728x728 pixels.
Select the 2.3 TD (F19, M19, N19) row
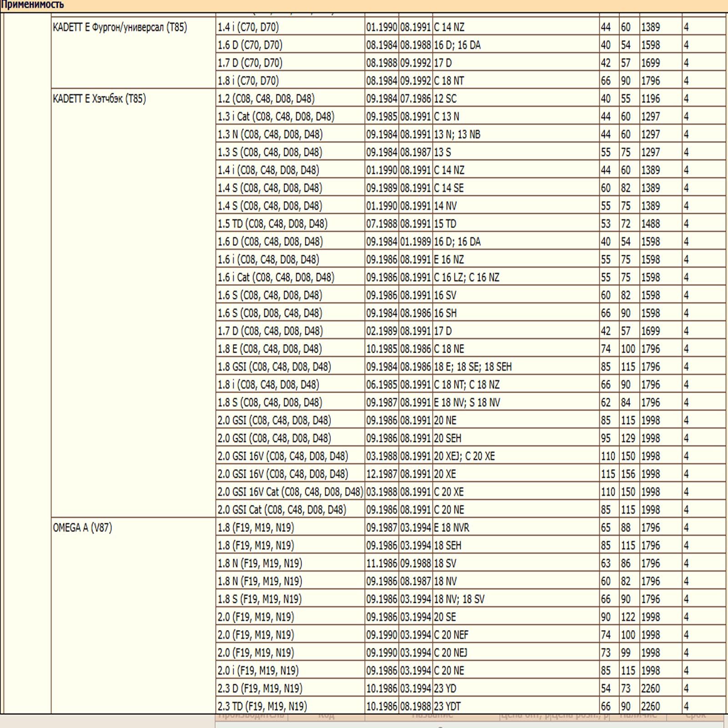tap(262, 706)
